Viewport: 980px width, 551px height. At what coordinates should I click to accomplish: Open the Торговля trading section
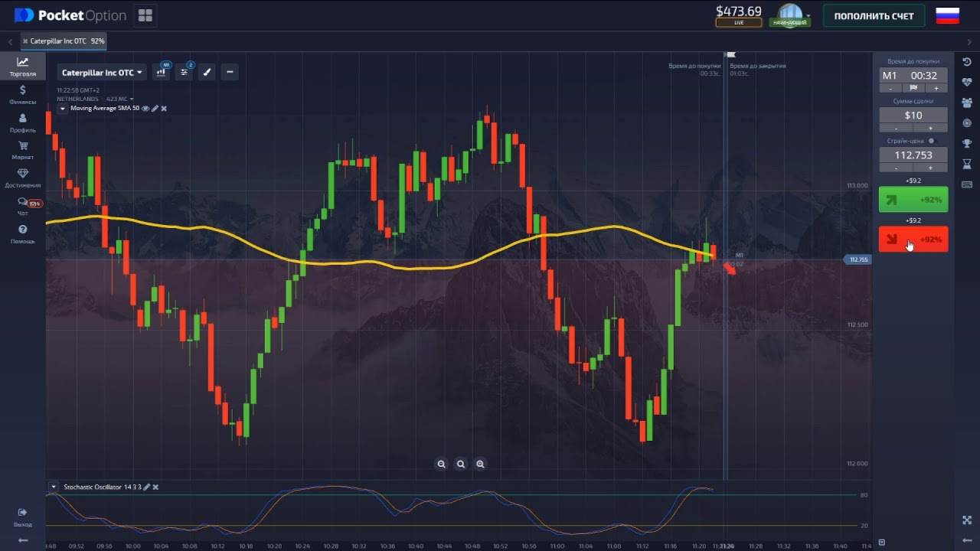(22, 67)
